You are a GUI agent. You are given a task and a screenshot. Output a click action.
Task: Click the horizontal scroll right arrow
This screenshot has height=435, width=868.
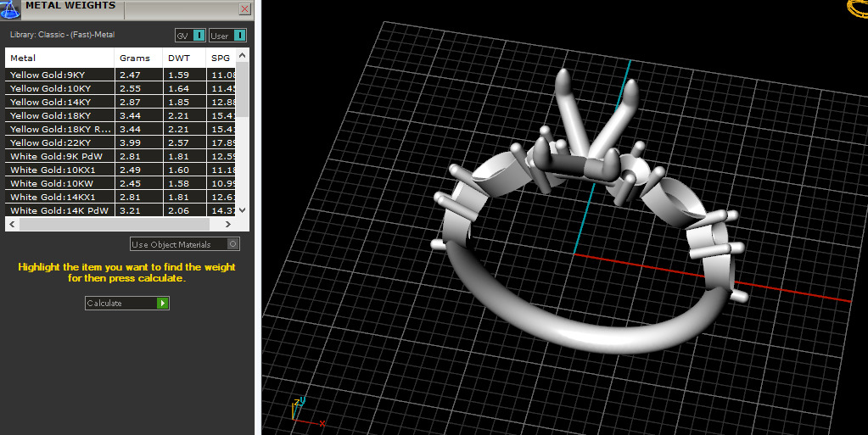(228, 224)
